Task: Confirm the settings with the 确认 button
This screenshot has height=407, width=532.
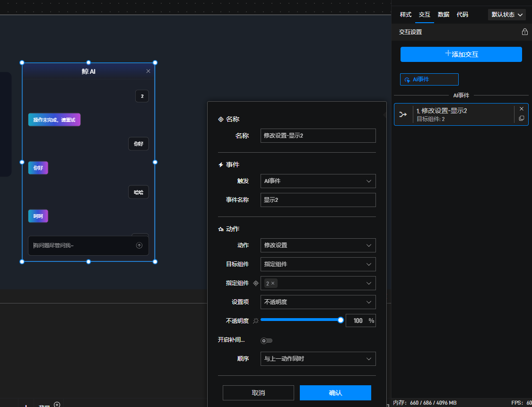Action: pos(335,393)
